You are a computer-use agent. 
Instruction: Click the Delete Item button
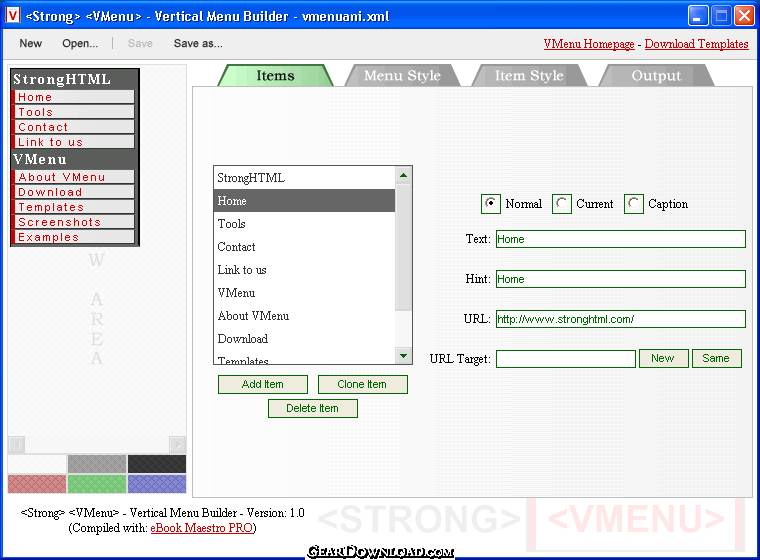pyautogui.click(x=313, y=408)
